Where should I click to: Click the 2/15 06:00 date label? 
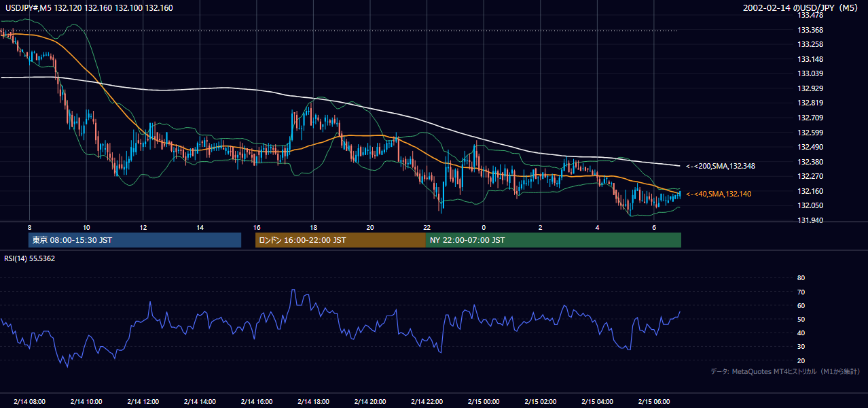653,401
